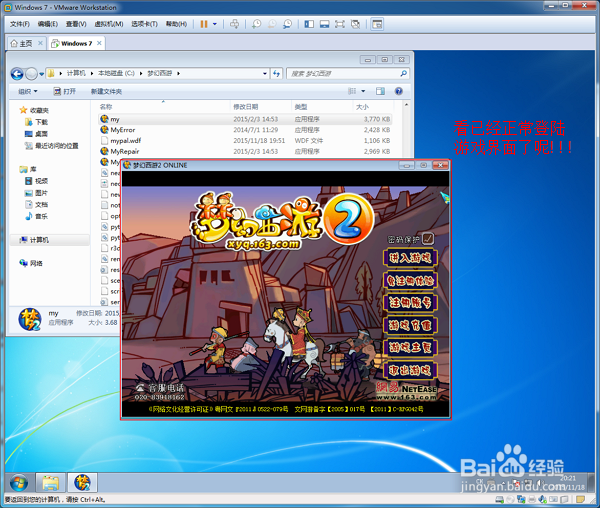The width and height of the screenshot is (600, 508).
Task: Open the 选项卡(T) menu
Action: pyautogui.click(x=144, y=24)
